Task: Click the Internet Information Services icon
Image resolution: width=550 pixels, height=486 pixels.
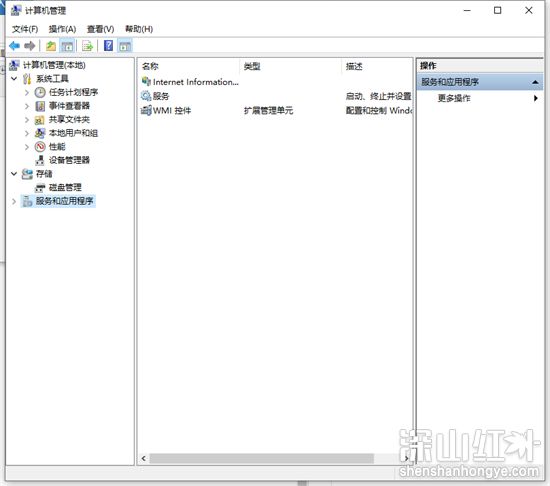Action: pos(146,82)
